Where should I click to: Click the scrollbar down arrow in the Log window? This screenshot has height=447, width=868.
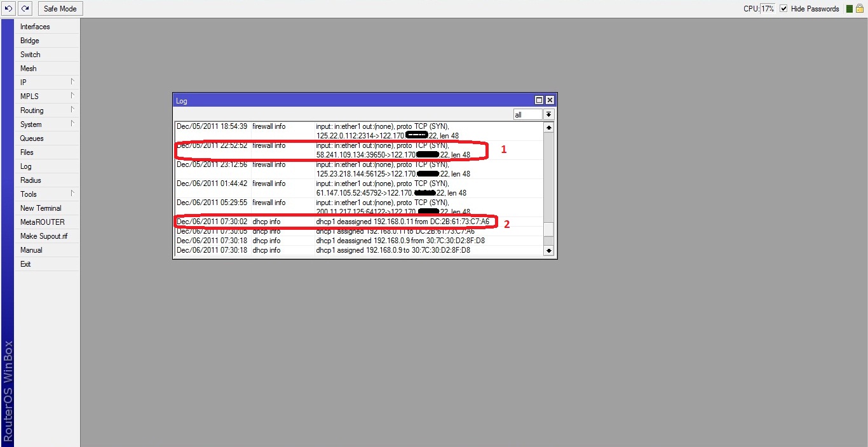point(548,250)
